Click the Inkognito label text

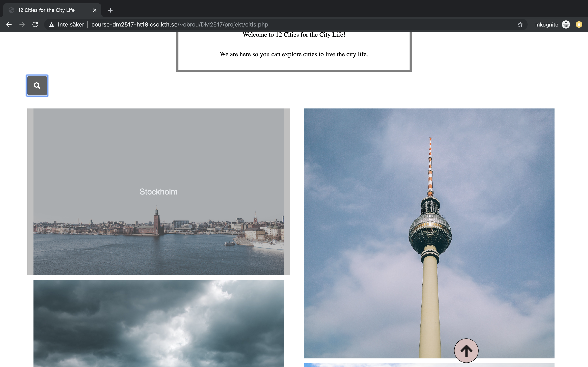[547, 24]
